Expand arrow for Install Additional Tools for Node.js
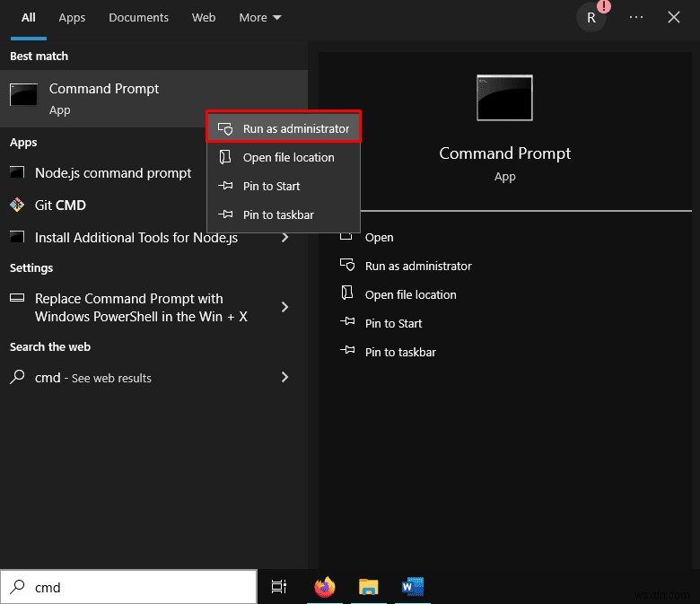 click(x=284, y=238)
